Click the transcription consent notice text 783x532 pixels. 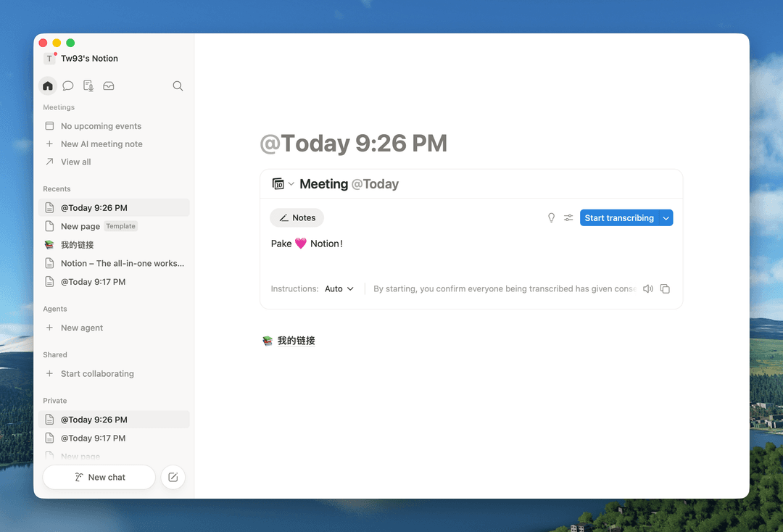tap(505, 288)
